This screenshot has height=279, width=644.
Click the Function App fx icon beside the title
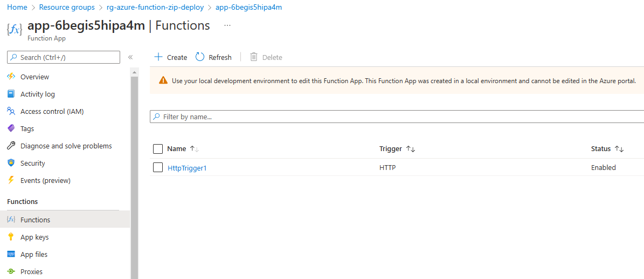pos(15,30)
